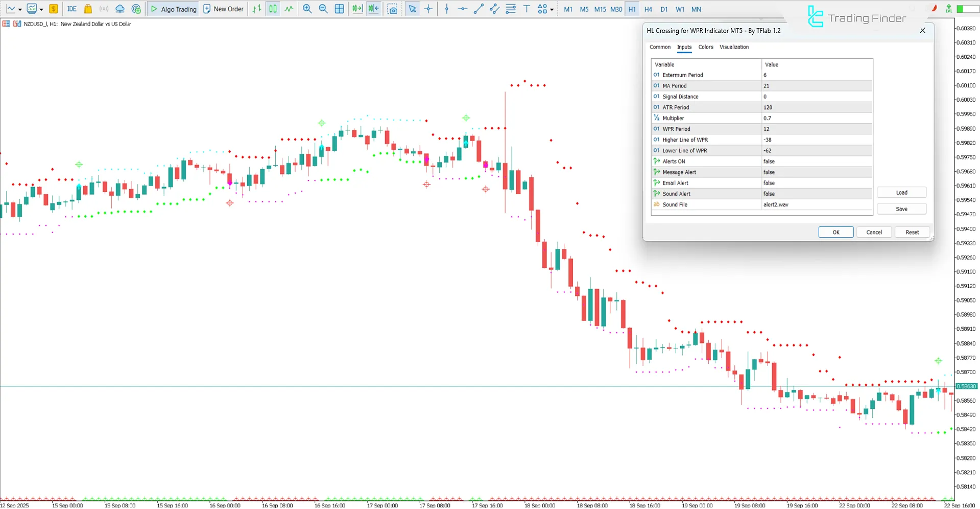Select the Trendline drawing tool

coord(479,9)
